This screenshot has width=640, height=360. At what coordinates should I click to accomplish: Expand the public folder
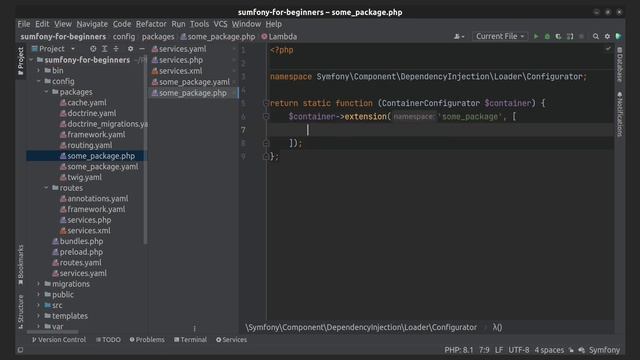[39, 294]
